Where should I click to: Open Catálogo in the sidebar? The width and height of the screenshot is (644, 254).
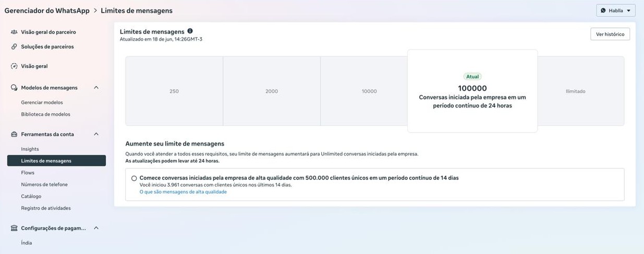pyautogui.click(x=31, y=196)
